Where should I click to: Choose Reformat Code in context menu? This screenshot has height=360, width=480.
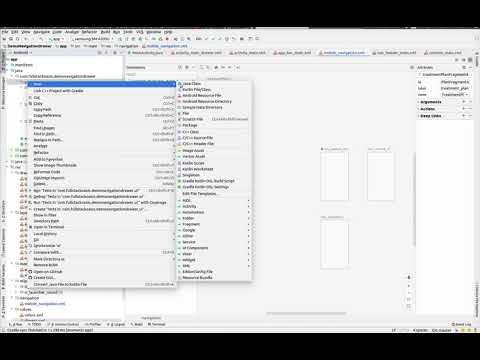point(101,172)
